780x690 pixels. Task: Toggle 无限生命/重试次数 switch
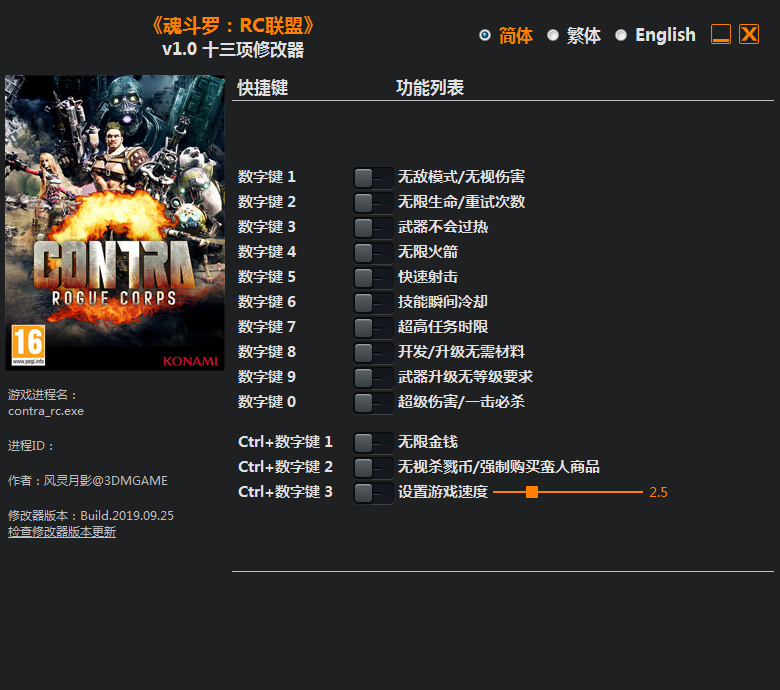[373, 202]
